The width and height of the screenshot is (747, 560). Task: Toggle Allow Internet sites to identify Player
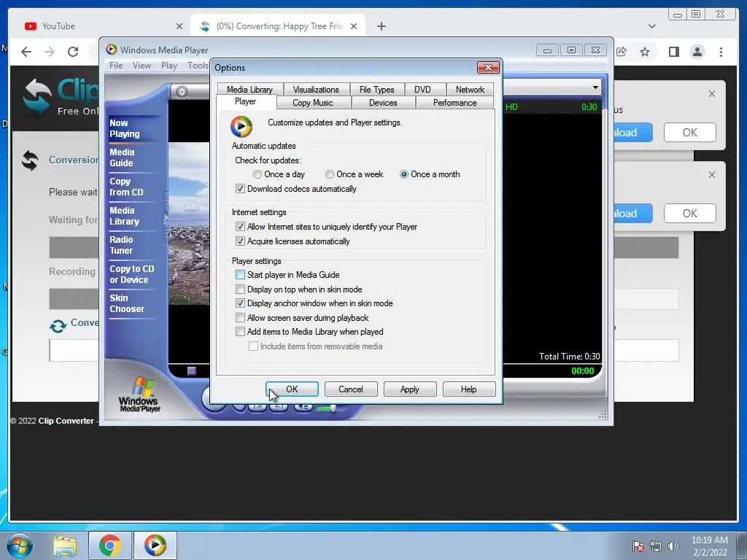click(240, 227)
